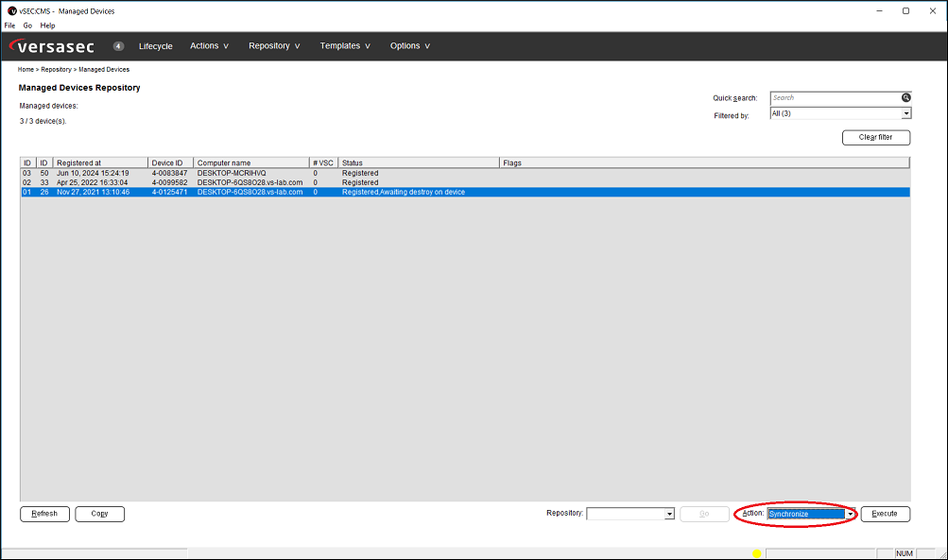Click the Managed Devices Repository heading
Screen dimensions: 948x560
(79, 88)
